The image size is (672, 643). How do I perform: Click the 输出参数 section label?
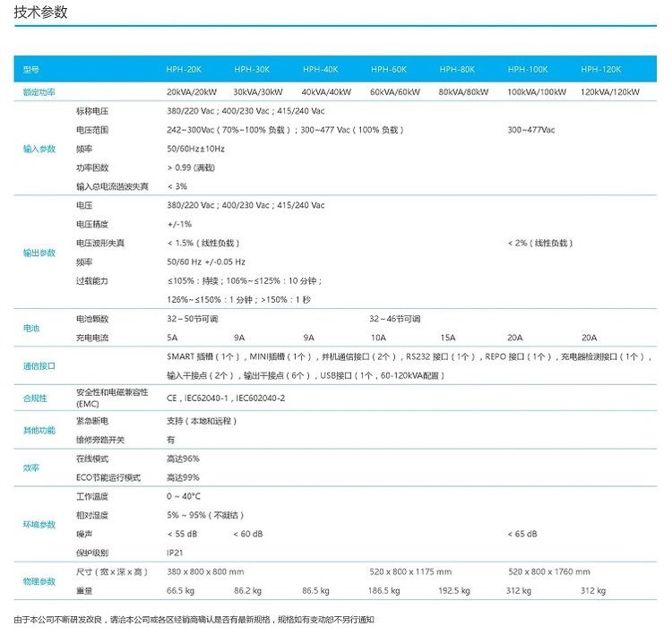(39, 253)
